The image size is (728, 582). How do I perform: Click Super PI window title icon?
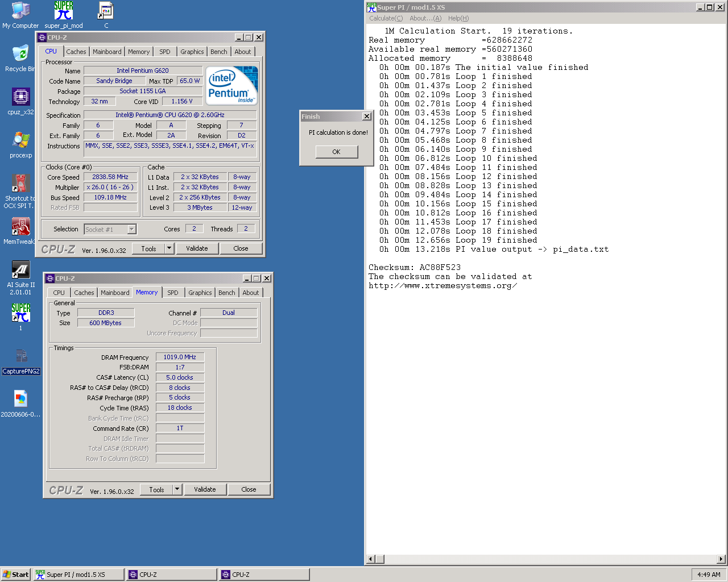(x=371, y=7)
